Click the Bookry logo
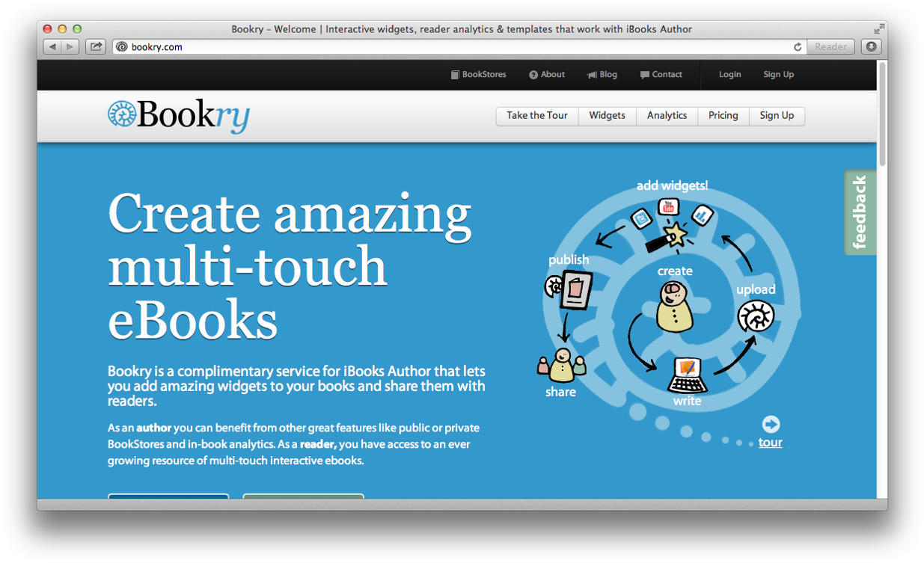This screenshot has width=924, height=563. [x=179, y=117]
